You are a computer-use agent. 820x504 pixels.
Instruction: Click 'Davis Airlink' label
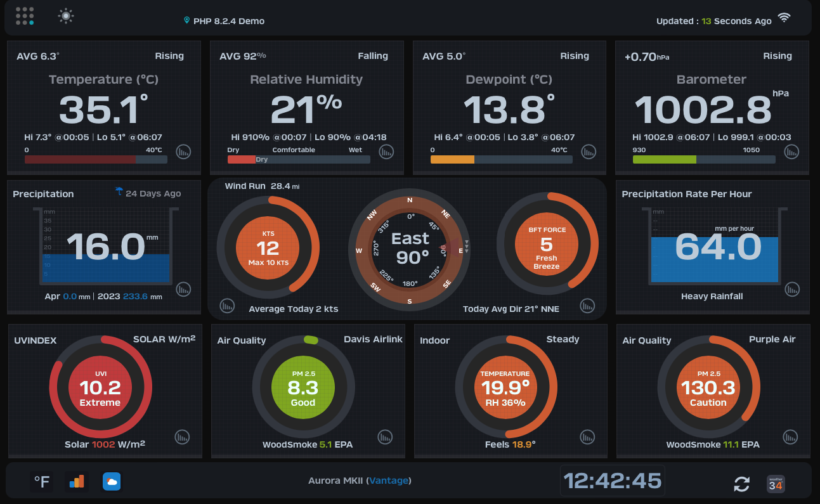(x=373, y=339)
